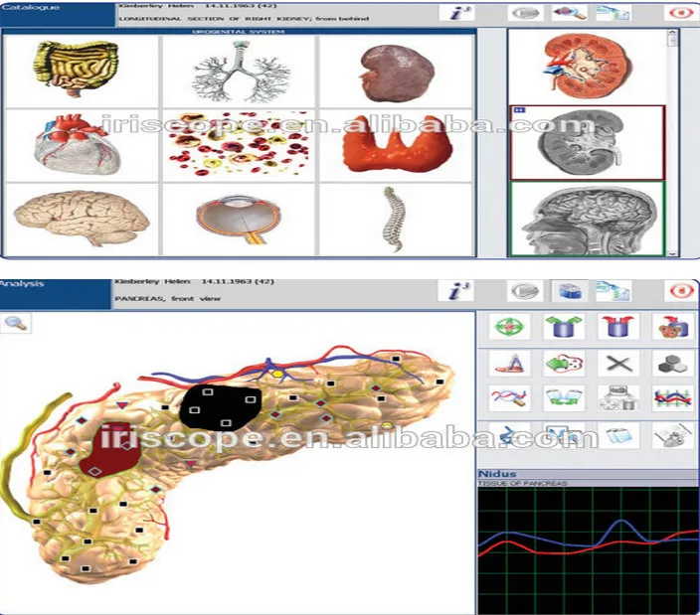Select the eyeball cross-section thumbnail
The image size is (700, 615).
click(240, 219)
